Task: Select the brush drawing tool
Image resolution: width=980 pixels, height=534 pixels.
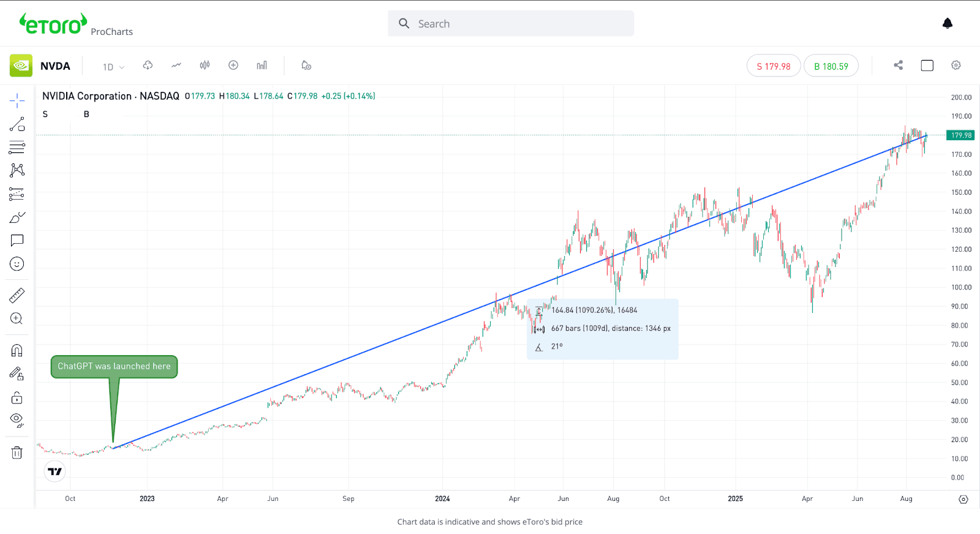Action: click(x=17, y=217)
